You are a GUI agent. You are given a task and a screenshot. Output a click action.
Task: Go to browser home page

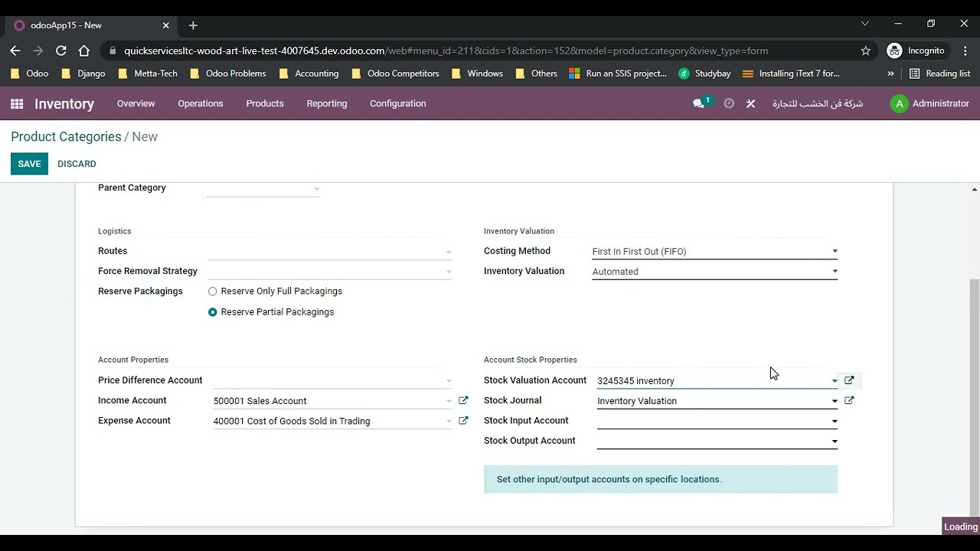coord(84,51)
